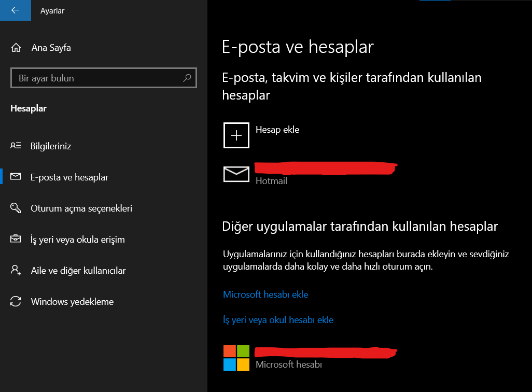Open Oturum açma seçenekleri
532x392 pixels.
coord(81,208)
